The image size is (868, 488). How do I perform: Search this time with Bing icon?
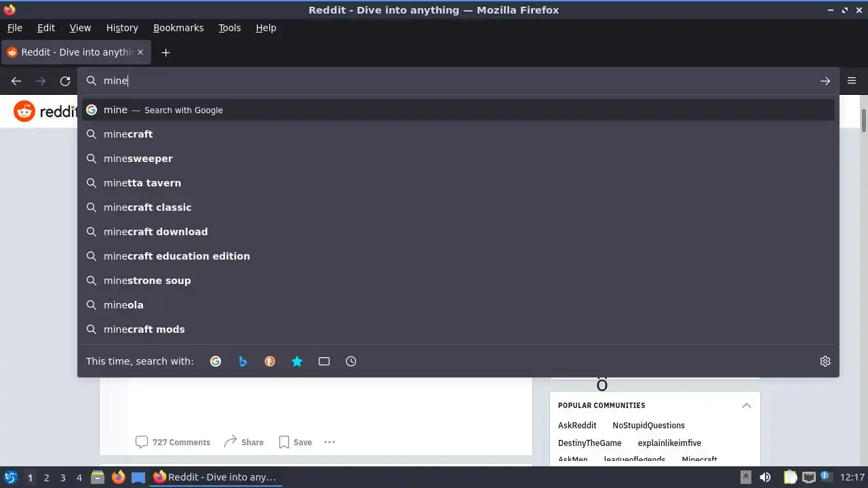click(243, 361)
